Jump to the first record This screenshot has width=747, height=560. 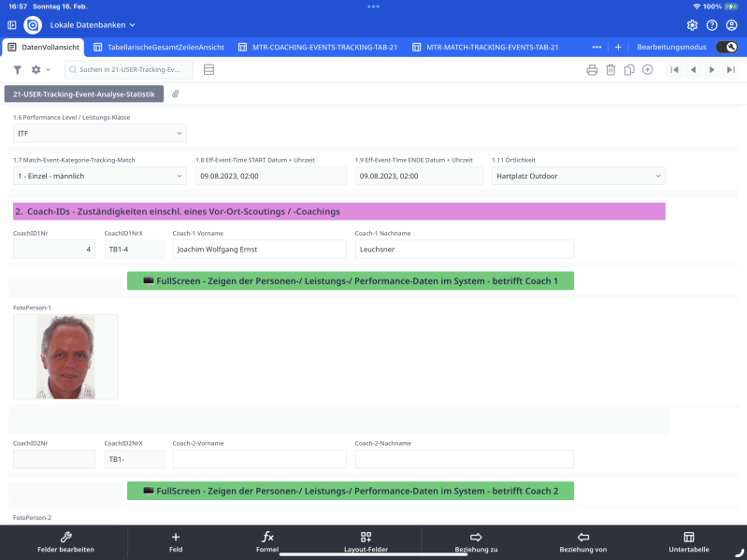[x=674, y=69]
